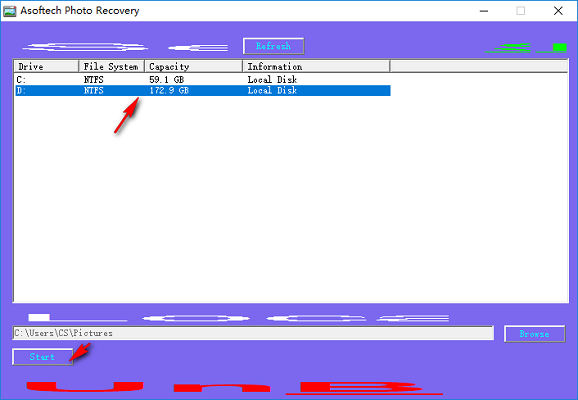The width and height of the screenshot is (578, 400).
Task: Click the Information column header
Action: (316, 66)
